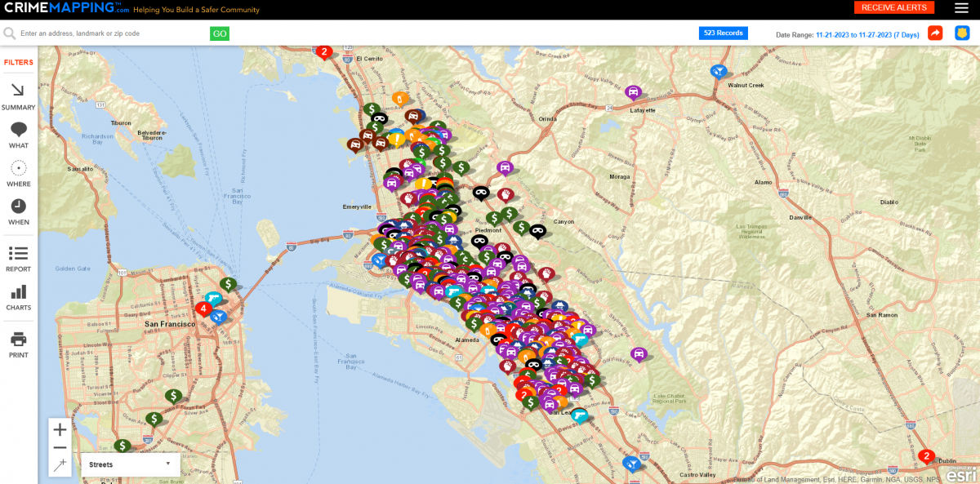The width and height of the screenshot is (980, 484).
Task: Click the blue police badge icon
Action: [x=963, y=33]
